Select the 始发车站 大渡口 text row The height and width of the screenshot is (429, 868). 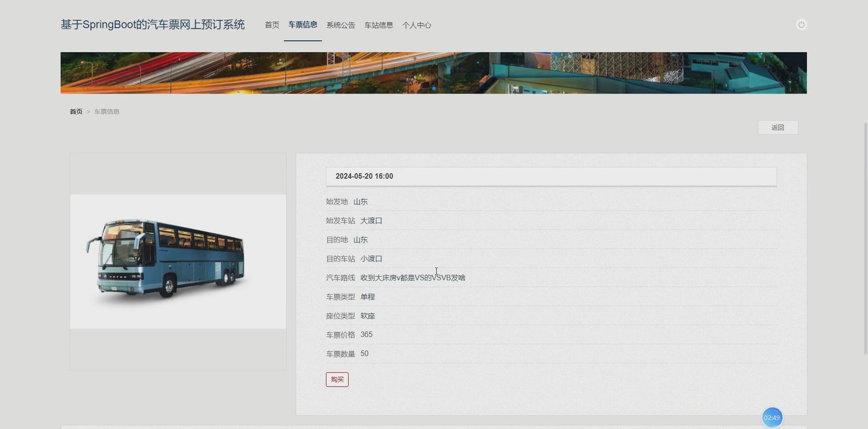(354, 221)
